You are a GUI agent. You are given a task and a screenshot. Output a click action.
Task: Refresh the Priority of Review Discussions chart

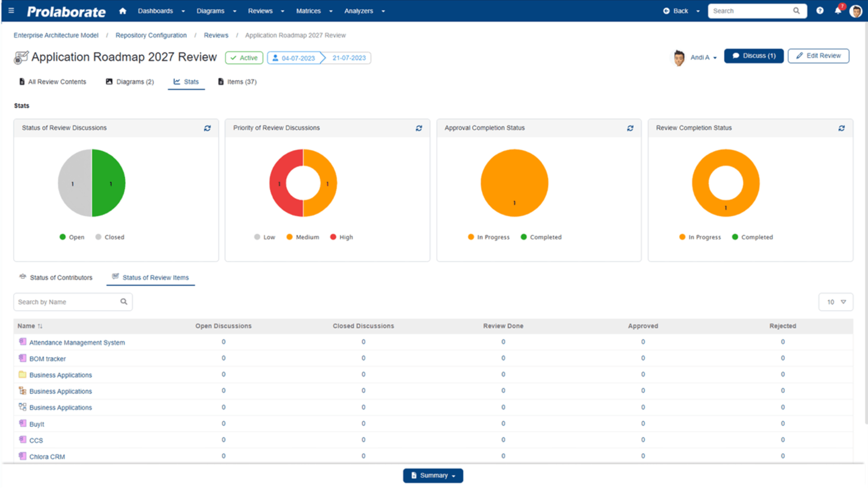(x=419, y=128)
